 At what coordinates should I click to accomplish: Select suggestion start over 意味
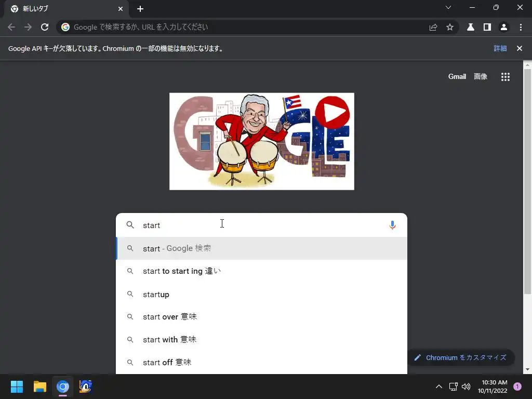(261, 317)
